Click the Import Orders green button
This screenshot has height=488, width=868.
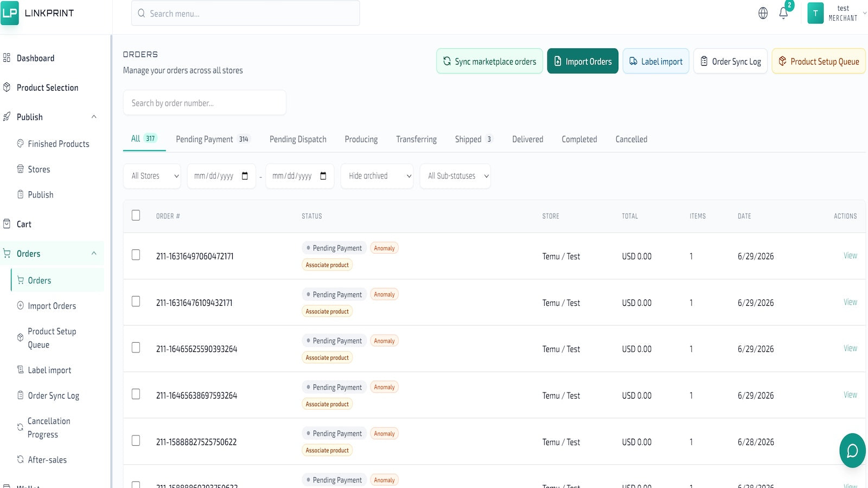pos(583,61)
